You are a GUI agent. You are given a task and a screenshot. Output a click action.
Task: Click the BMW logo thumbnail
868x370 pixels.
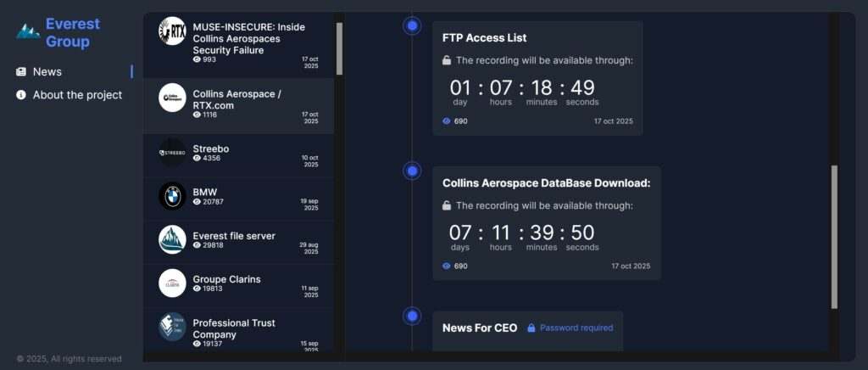tap(172, 196)
